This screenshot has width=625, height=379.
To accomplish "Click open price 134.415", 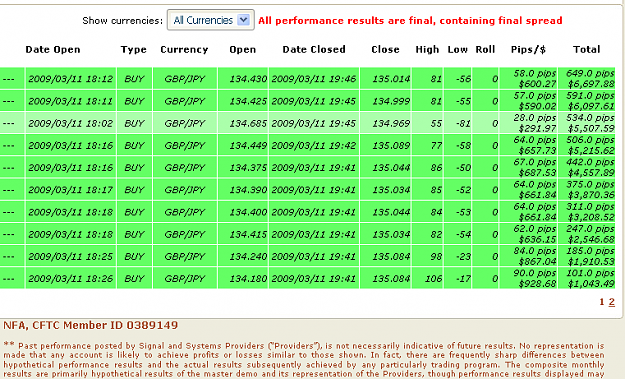I will pos(248,234).
